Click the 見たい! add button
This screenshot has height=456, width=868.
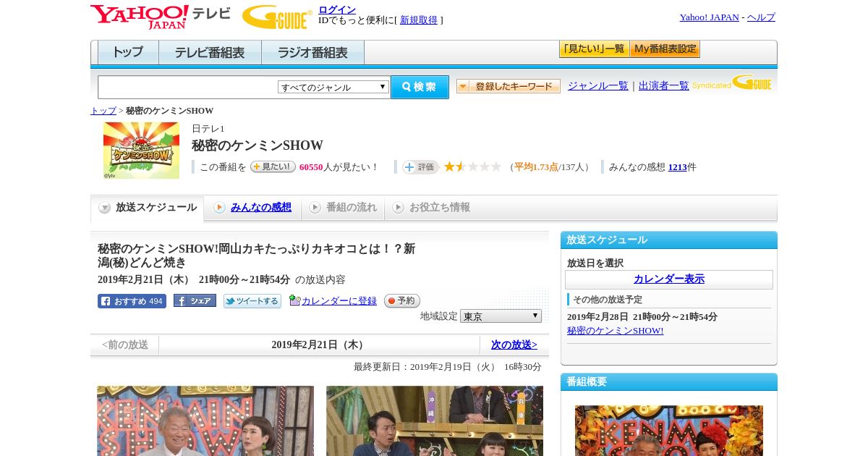point(273,166)
